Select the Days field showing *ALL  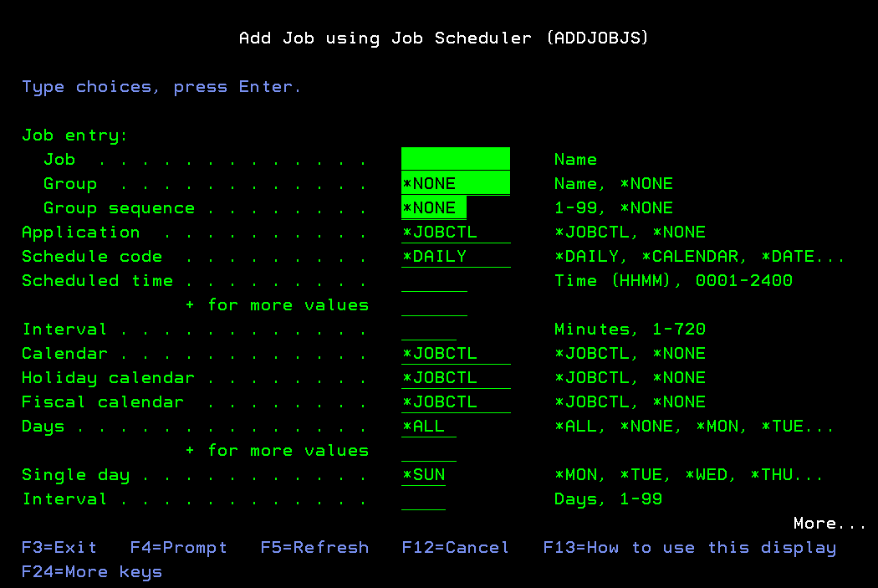423,426
